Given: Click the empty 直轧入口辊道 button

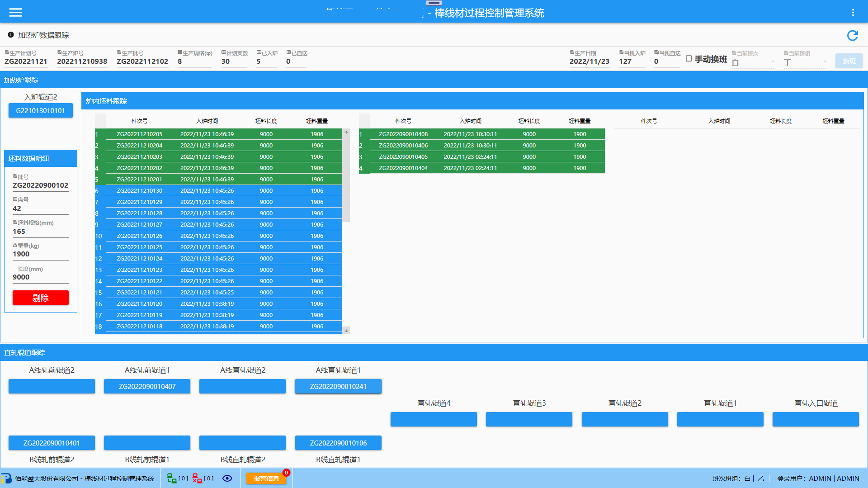Looking at the screenshot, I should 816,419.
